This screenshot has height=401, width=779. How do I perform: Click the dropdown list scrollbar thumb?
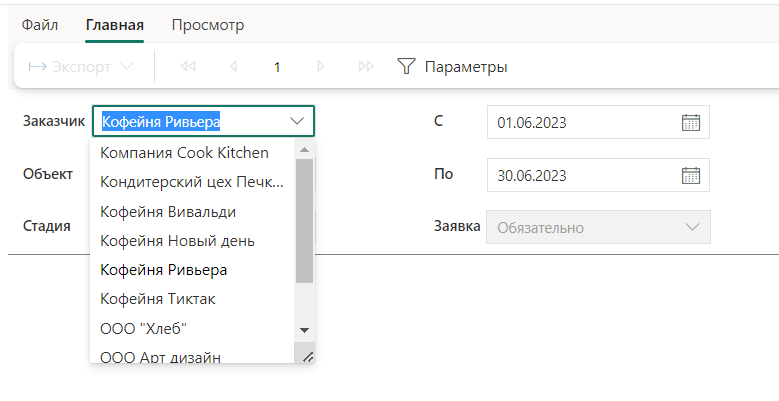click(x=305, y=221)
